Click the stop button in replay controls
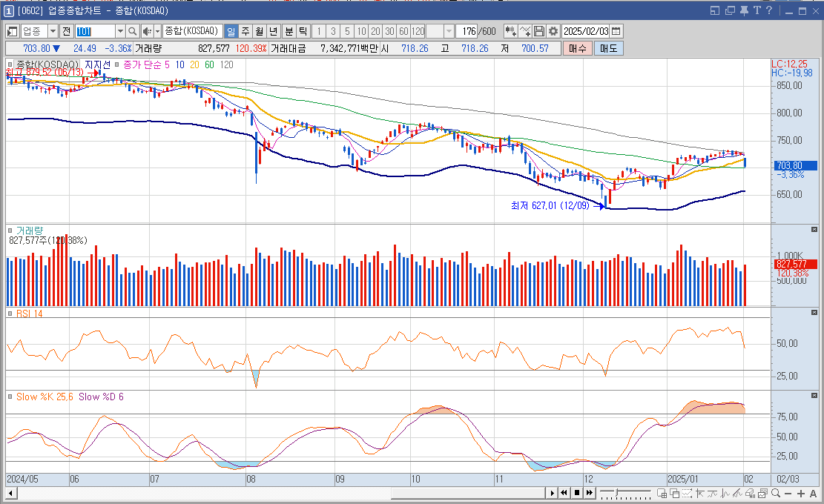The image size is (824, 504). coord(576,493)
